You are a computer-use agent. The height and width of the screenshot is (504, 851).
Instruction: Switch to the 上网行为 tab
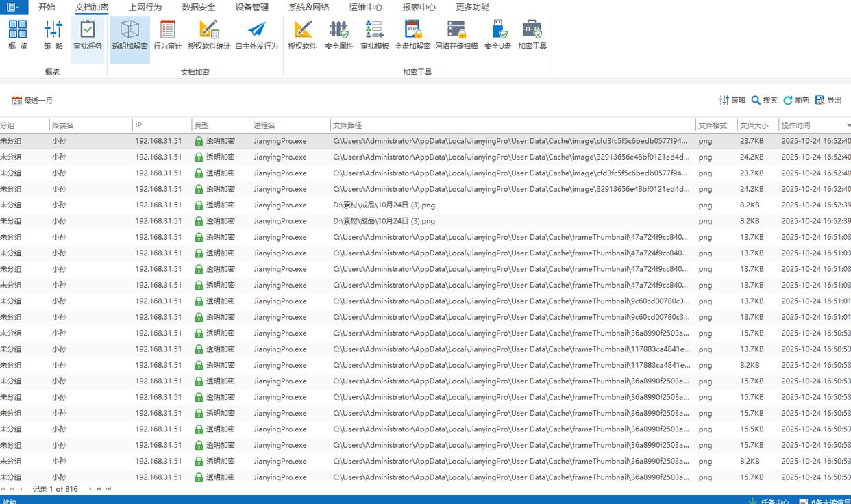point(145,8)
